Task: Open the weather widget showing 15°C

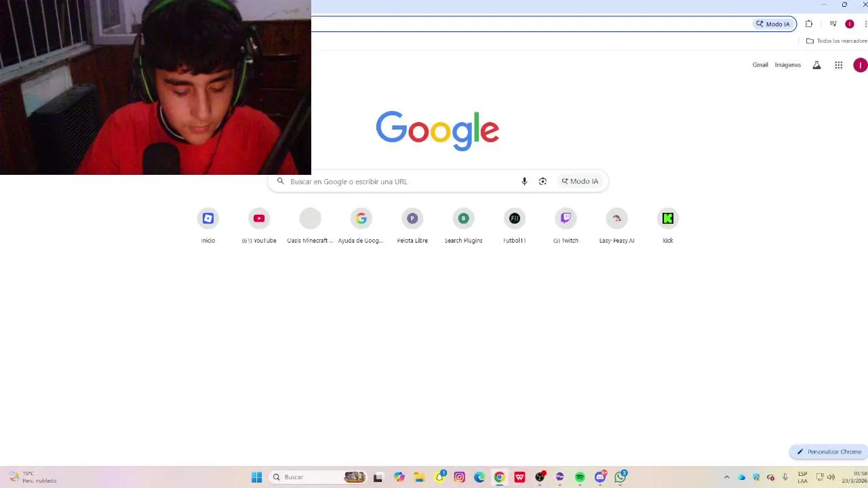Action: (x=33, y=477)
